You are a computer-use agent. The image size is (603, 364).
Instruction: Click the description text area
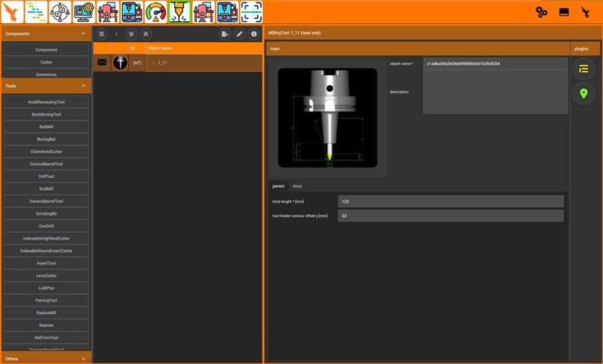495,92
